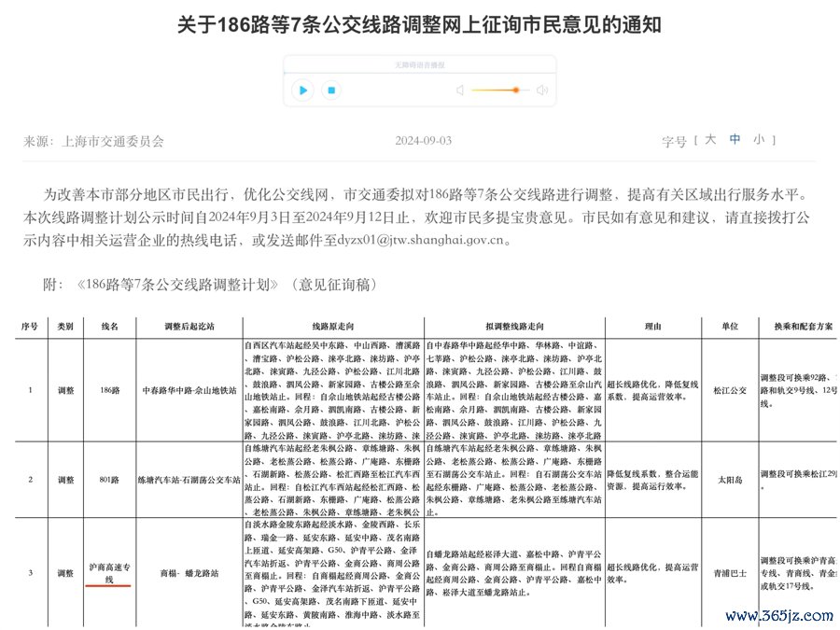Play the accessibility voice broadcast
840x630 pixels.
click(x=302, y=90)
